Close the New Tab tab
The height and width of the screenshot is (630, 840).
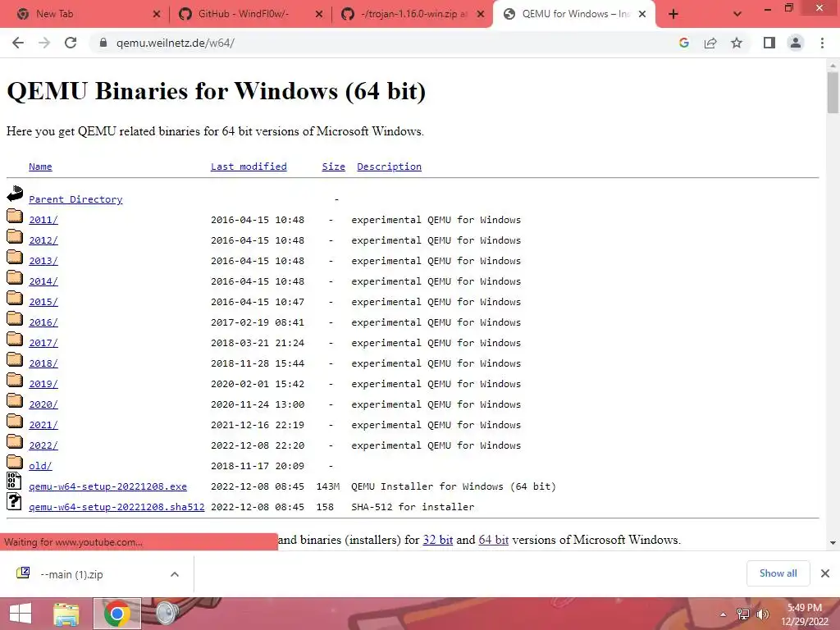point(157,15)
